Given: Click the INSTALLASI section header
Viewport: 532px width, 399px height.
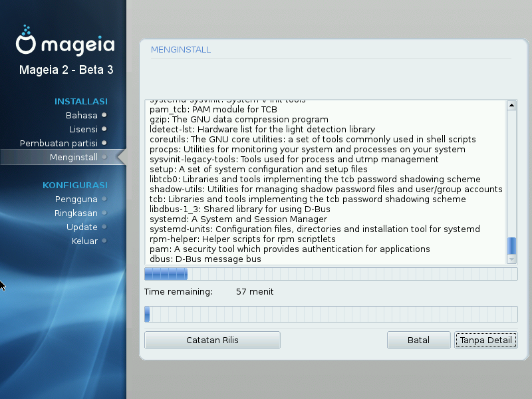Looking at the screenshot, I should [x=81, y=102].
